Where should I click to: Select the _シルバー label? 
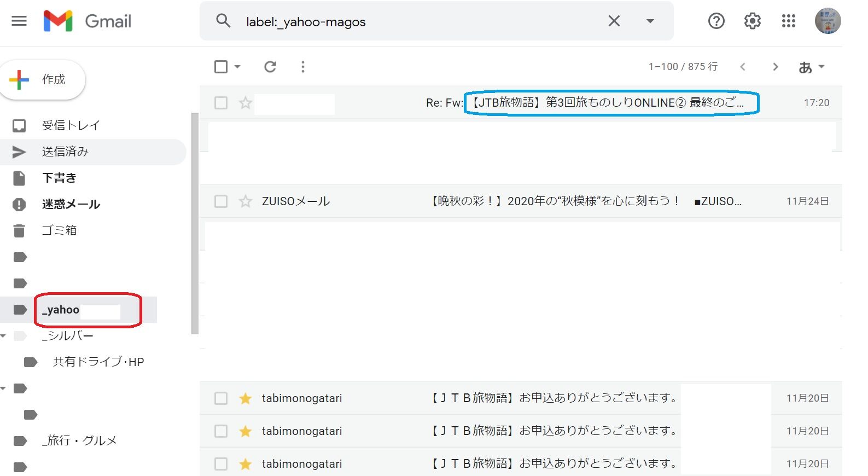(x=68, y=336)
